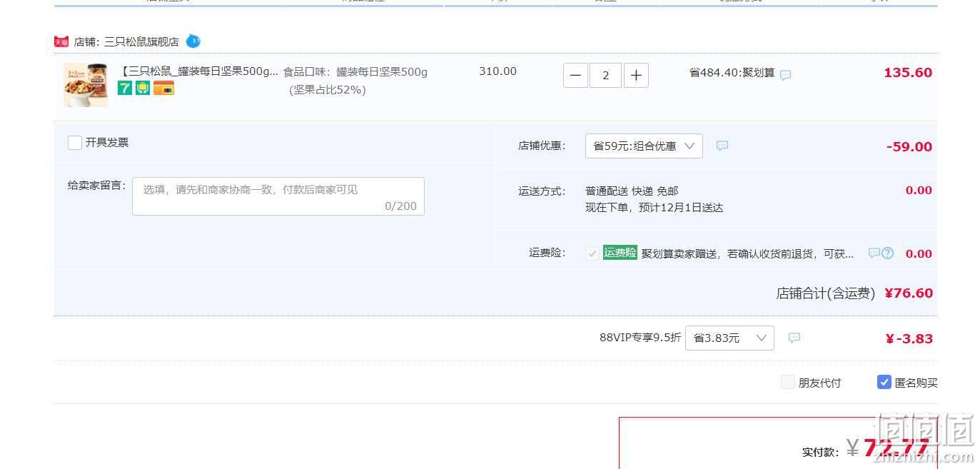The width and height of the screenshot is (980, 469).
Task: Click the orange credit card badge
Action: pos(163,89)
